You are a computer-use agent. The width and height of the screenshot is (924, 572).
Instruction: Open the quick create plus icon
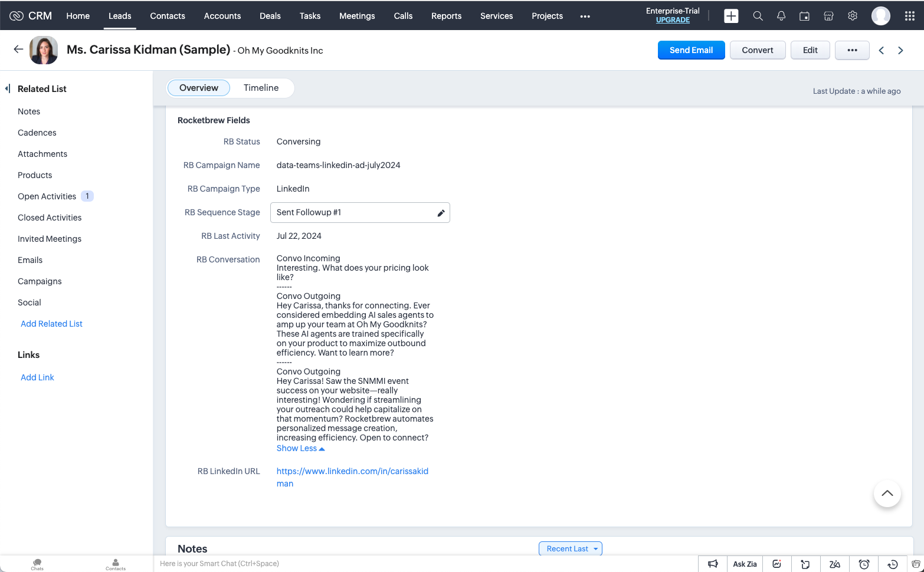[x=731, y=16]
